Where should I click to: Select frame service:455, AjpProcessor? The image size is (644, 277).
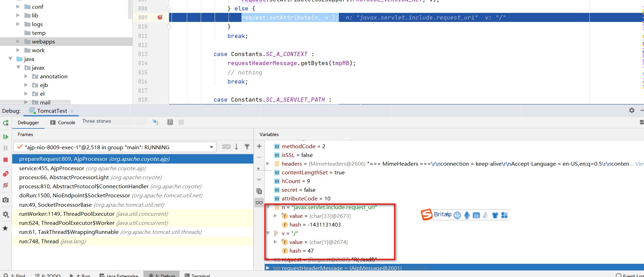tap(133, 168)
